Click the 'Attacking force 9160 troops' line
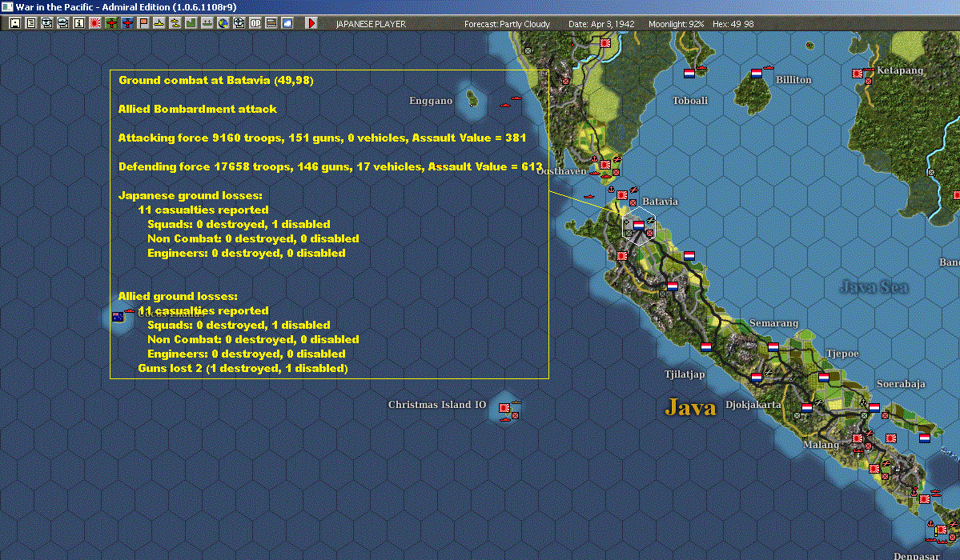Image resolution: width=960 pixels, height=560 pixels. [x=322, y=138]
